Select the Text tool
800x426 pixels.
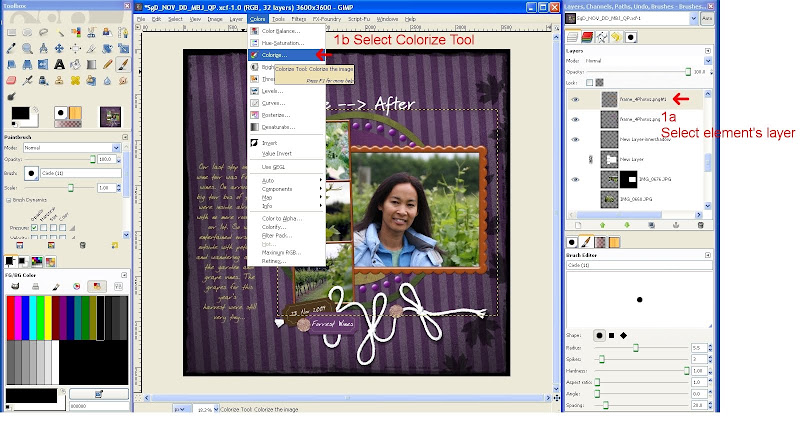click(x=59, y=64)
